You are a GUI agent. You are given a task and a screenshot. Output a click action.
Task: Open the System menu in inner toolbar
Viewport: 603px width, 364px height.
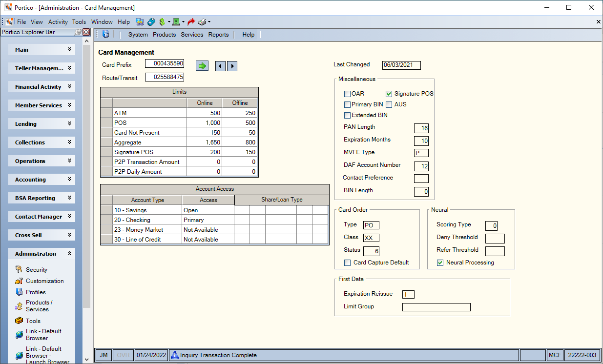pos(138,35)
